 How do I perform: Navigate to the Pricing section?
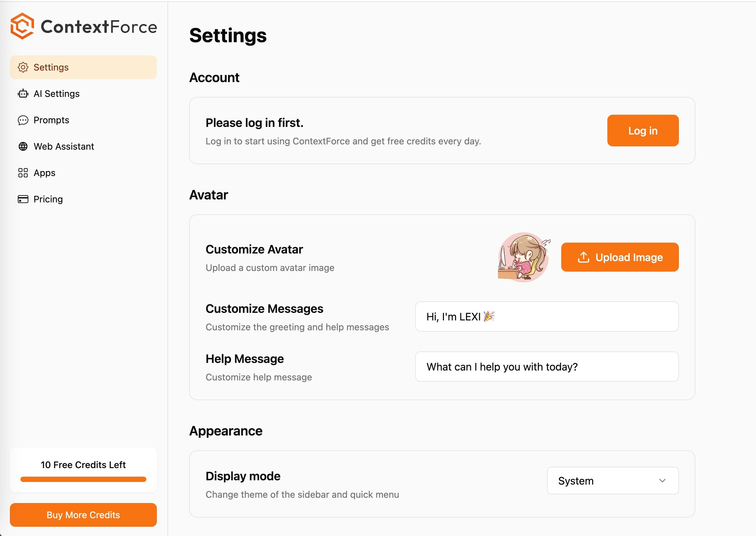coord(48,199)
